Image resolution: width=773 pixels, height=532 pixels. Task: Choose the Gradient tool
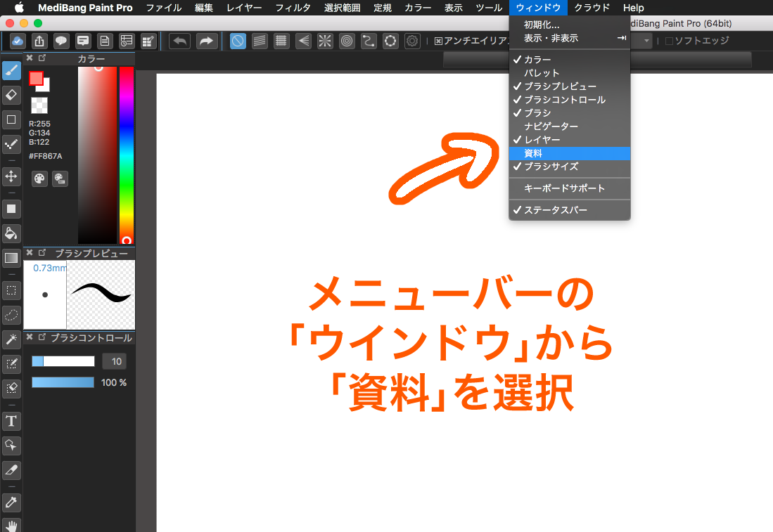click(x=11, y=258)
